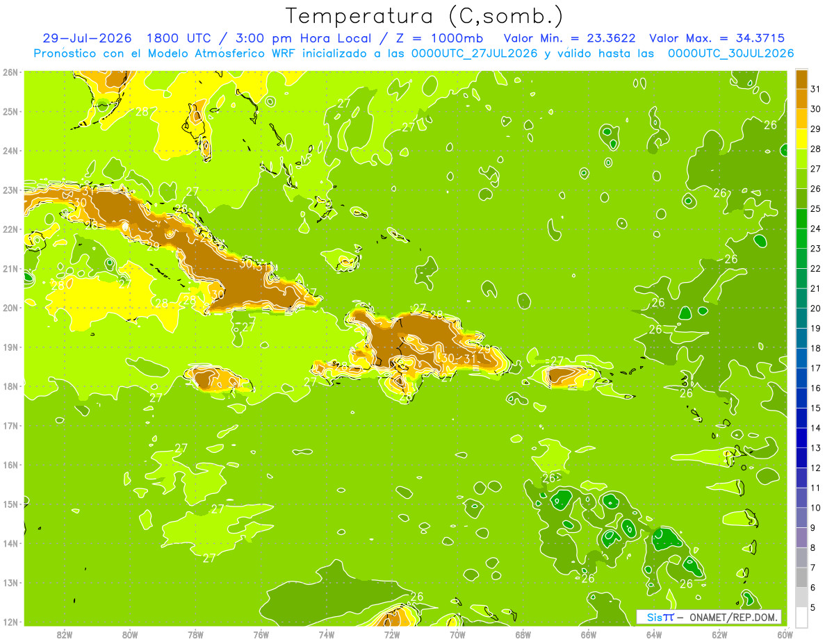Click legend value "15" on the color bar
The width and height of the screenshot is (834, 644).
point(815,408)
